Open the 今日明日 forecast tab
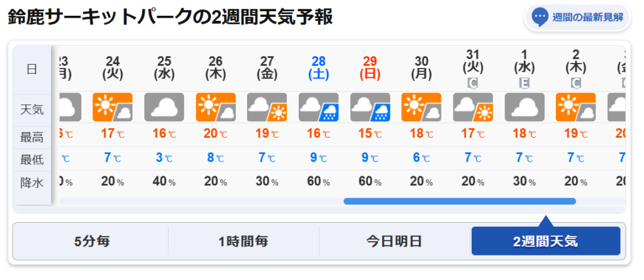 (x=394, y=241)
